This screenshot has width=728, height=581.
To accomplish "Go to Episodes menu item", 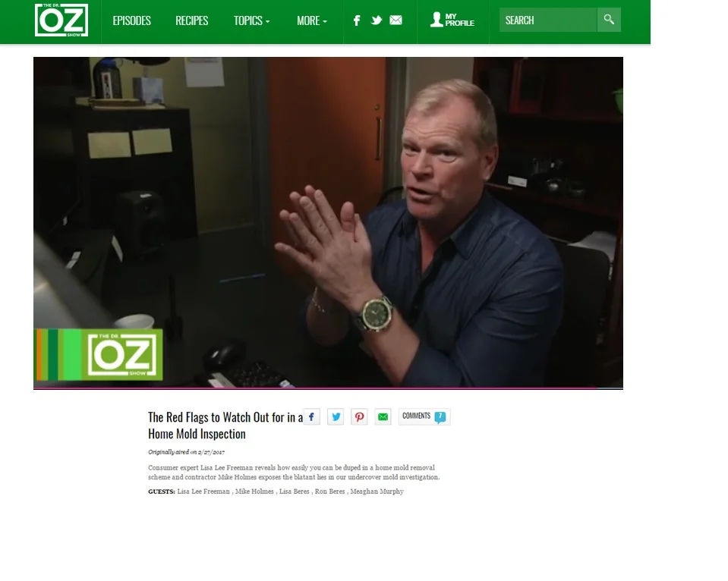I will tap(132, 20).
